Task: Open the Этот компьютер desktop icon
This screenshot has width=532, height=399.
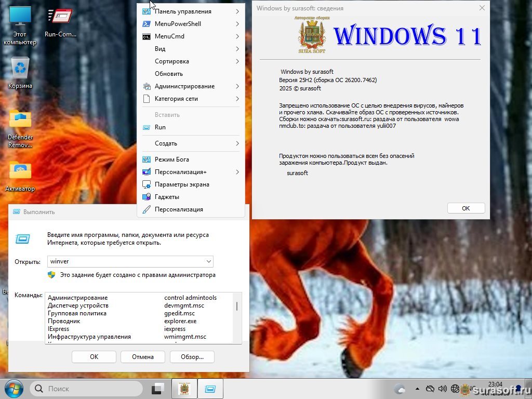Action: pyautogui.click(x=20, y=25)
